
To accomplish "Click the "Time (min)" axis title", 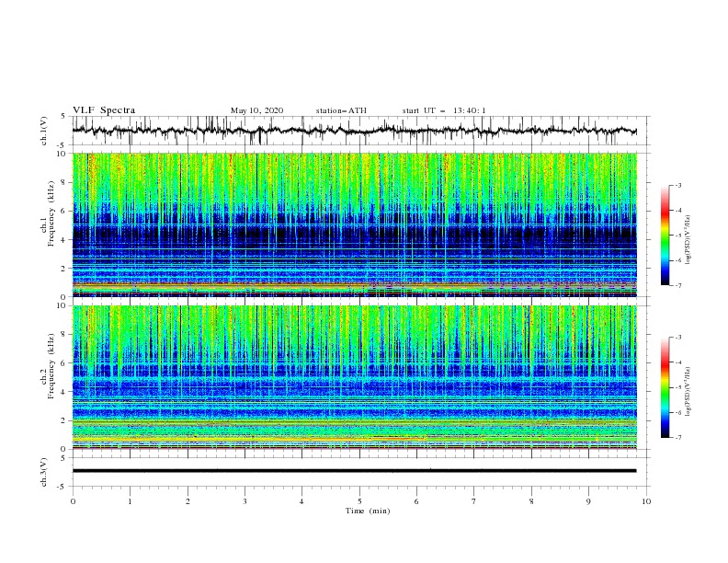I will coord(368,511).
